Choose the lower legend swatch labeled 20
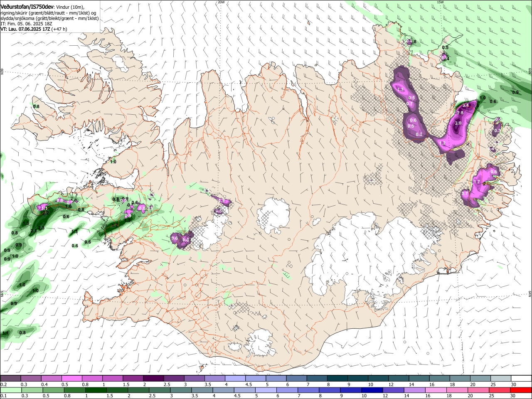The width and height of the screenshot is (532, 399). click(x=478, y=390)
